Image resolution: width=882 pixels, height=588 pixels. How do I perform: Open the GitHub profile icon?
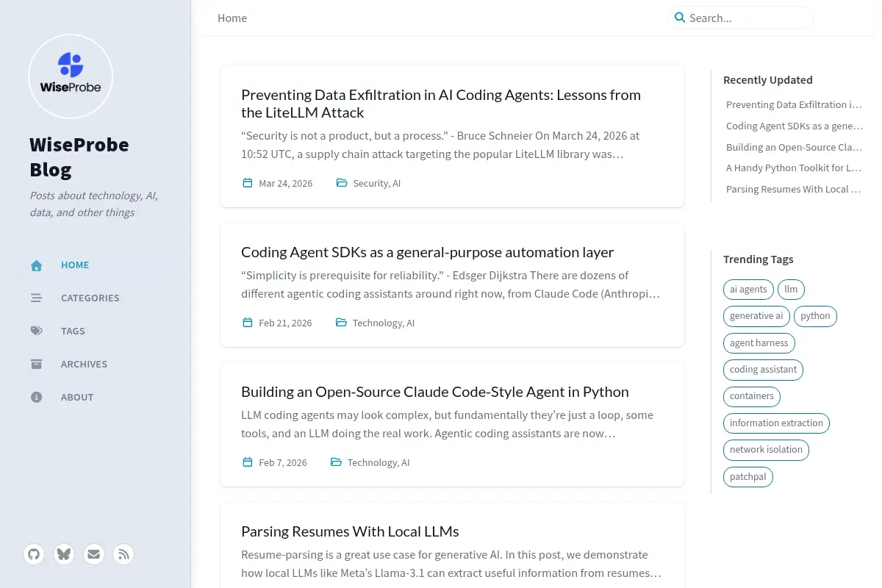tap(34, 553)
